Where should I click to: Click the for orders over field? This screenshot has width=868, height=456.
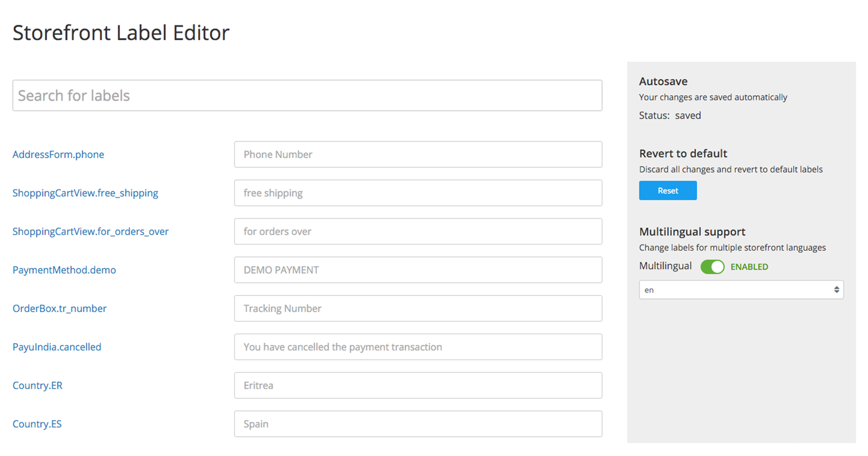(x=418, y=231)
